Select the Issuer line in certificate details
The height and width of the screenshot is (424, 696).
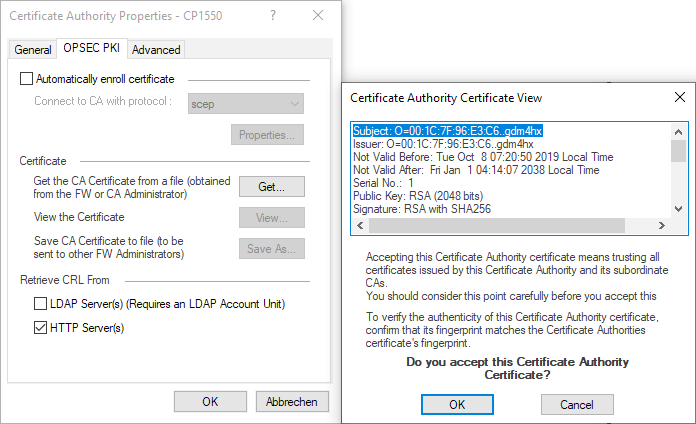click(443, 144)
